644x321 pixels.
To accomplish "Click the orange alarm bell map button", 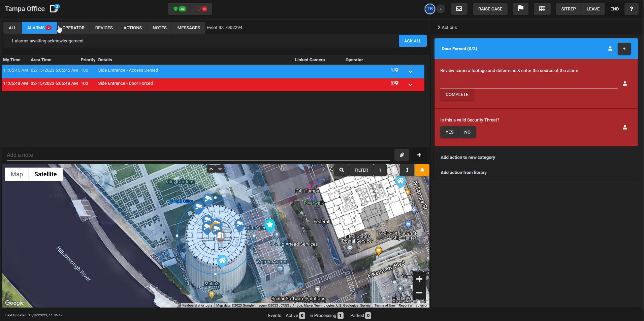I will point(422,170).
